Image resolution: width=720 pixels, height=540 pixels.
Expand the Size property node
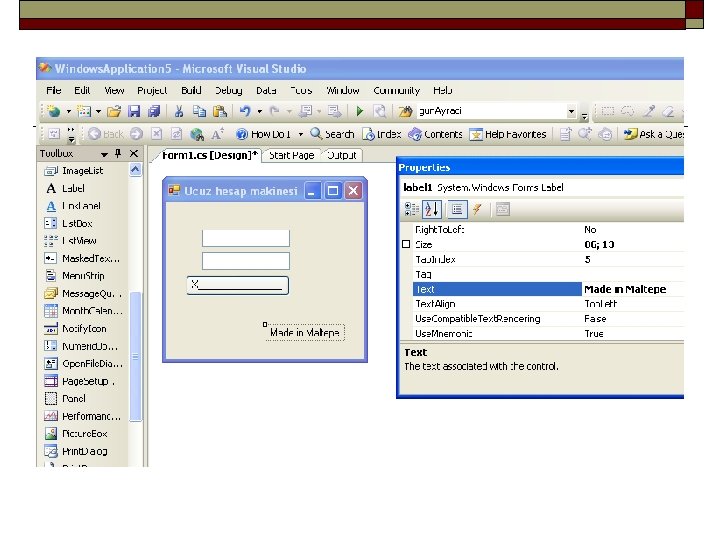click(x=406, y=244)
